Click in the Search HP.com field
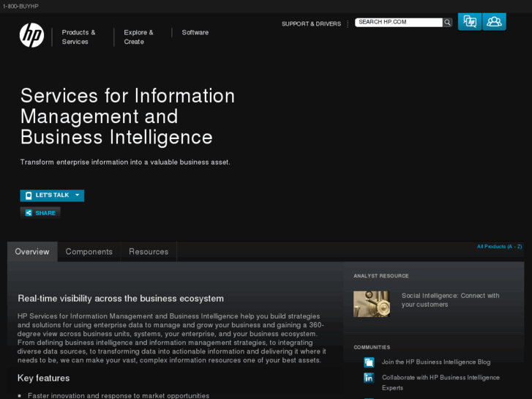This screenshot has width=532, height=399. point(399,23)
